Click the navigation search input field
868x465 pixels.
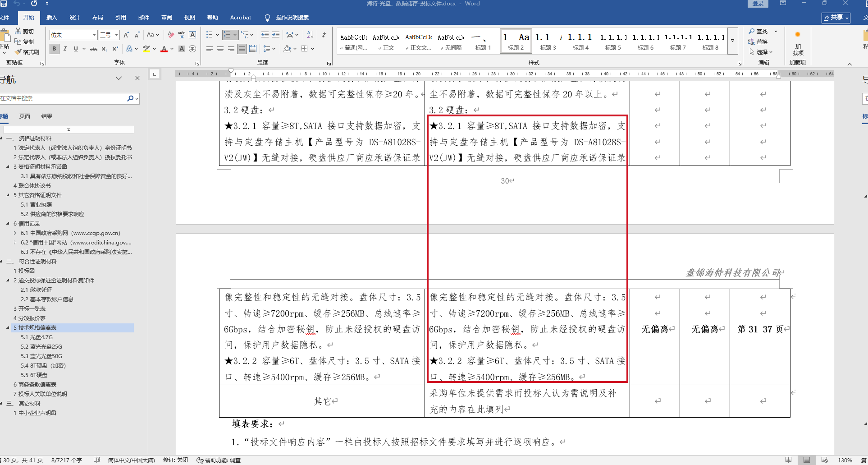point(63,98)
